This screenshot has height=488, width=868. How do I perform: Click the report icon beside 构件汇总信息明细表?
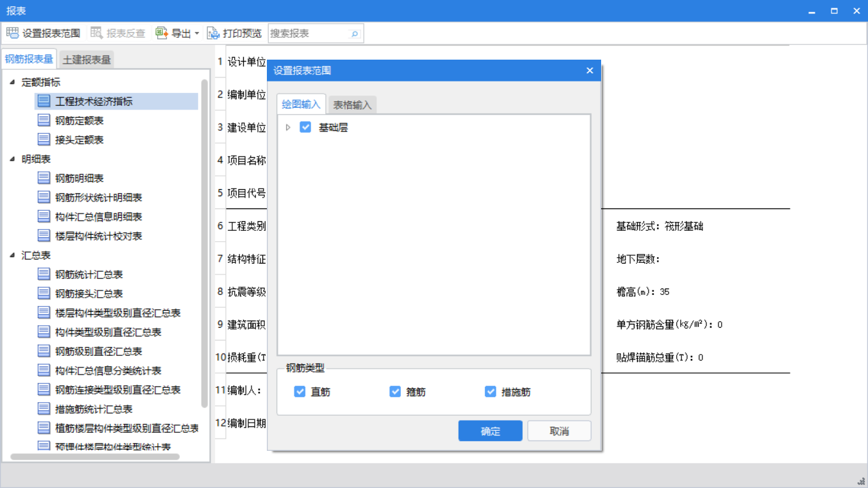click(44, 216)
